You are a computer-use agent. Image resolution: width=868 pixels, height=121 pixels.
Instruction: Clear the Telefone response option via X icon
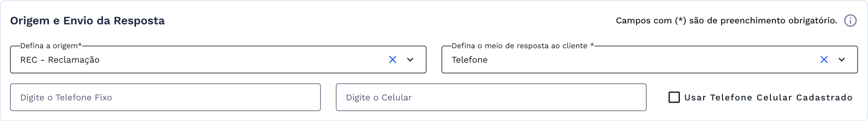(x=825, y=60)
